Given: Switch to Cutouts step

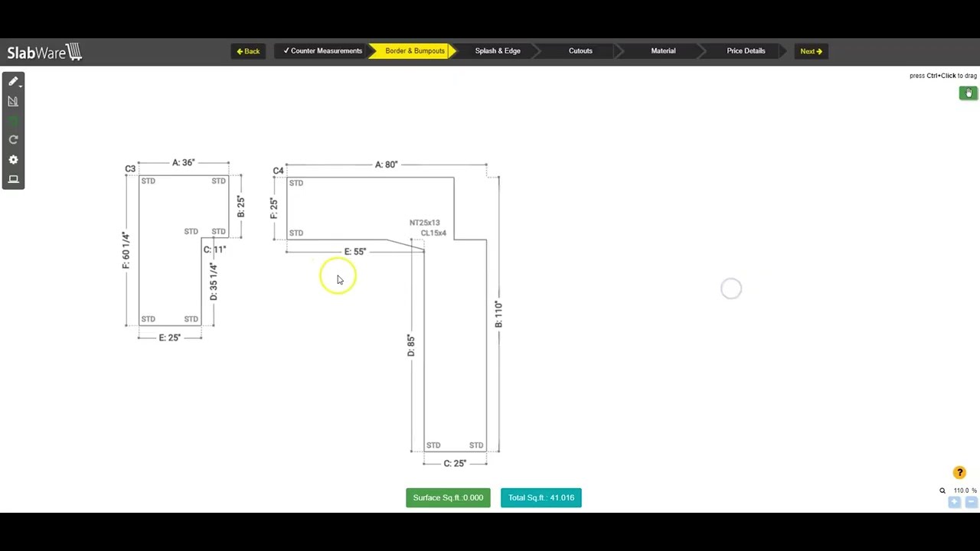Looking at the screenshot, I should click(580, 51).
